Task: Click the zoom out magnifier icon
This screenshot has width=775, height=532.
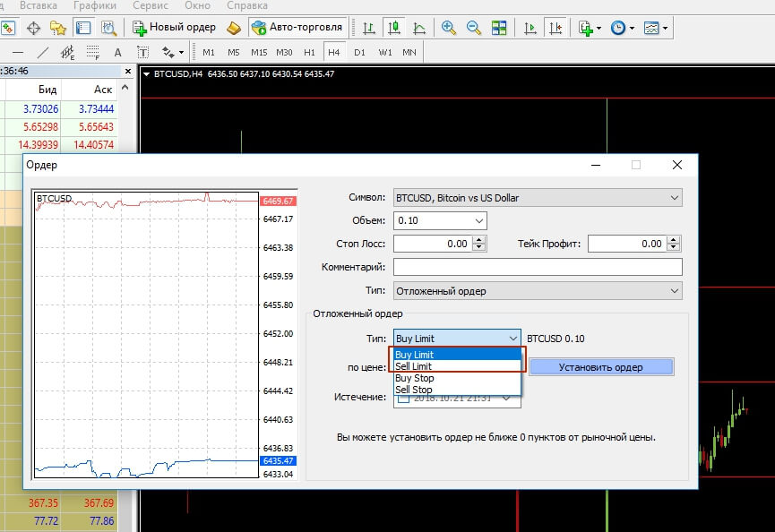Action: [473, 28]
